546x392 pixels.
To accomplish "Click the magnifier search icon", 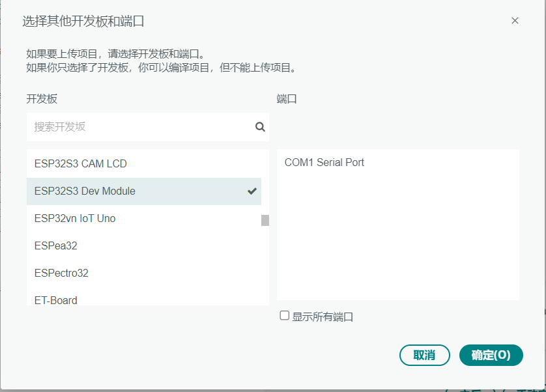I will coord(260,127).
